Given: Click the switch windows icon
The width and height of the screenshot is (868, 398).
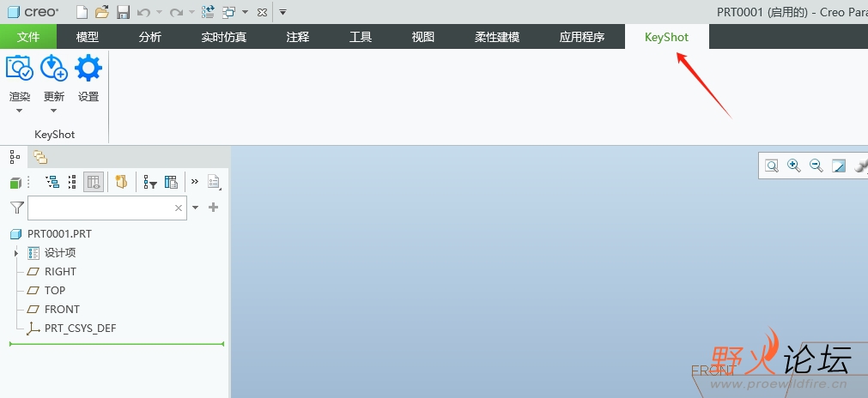Looking at the screenshot, I should (228, 12).
